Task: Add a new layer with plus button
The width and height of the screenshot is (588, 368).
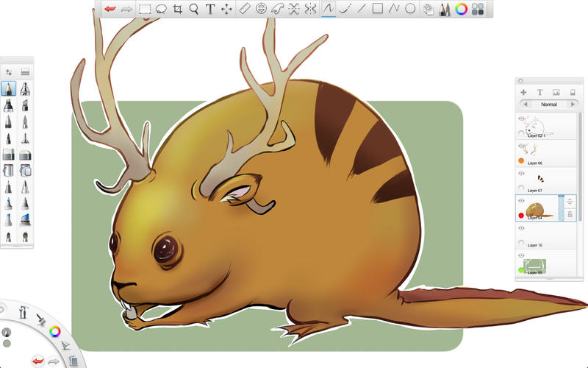Action: point(523,93)
